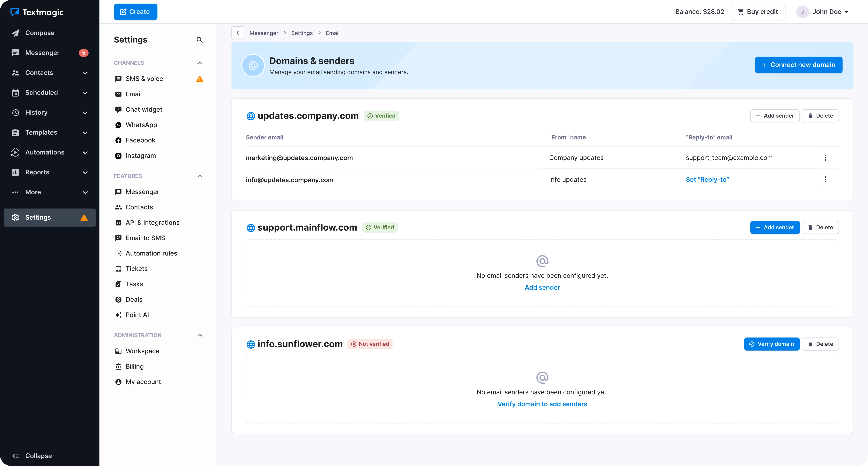Click the warning triangle on the Settings nav item
Screen dimensions: 868x466
[84, 218]
